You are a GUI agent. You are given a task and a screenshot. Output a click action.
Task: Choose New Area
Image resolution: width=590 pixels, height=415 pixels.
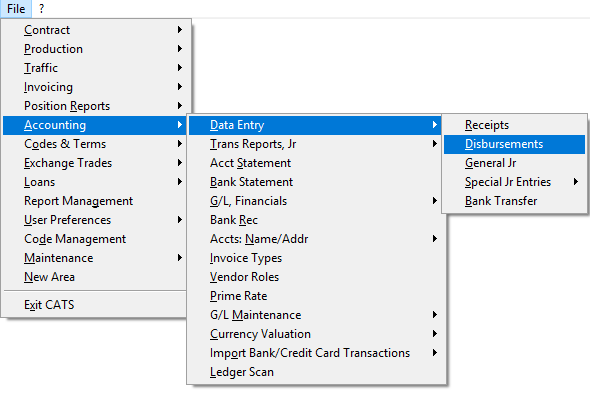pyautogui.click(x=94, y=277)
